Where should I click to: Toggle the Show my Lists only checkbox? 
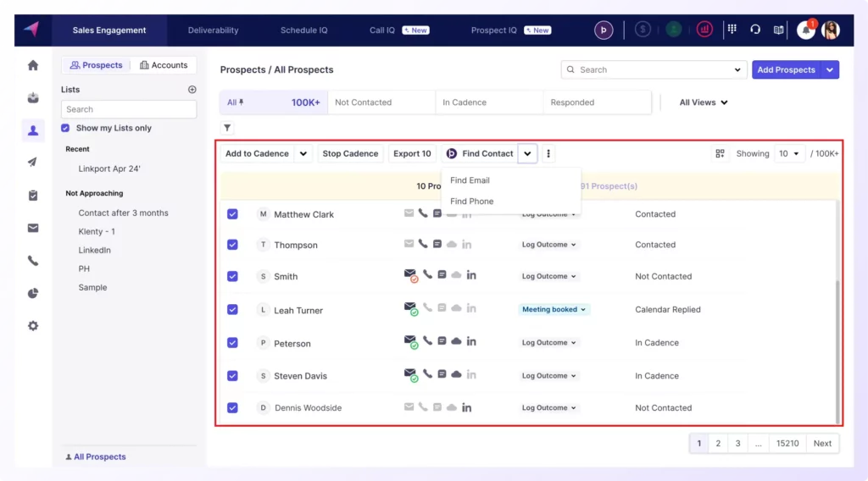pos(66,128)
